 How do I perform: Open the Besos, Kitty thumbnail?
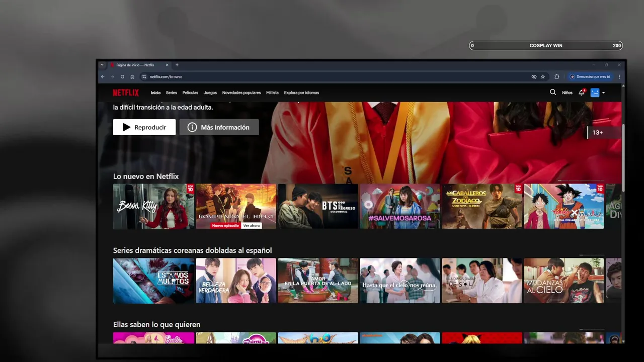[x=153, y=206]
